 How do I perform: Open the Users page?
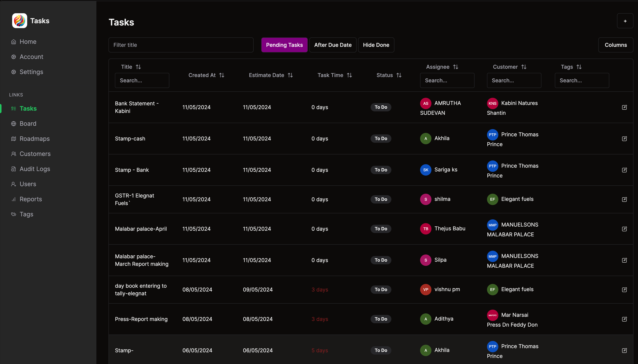[x=28, y=184]
